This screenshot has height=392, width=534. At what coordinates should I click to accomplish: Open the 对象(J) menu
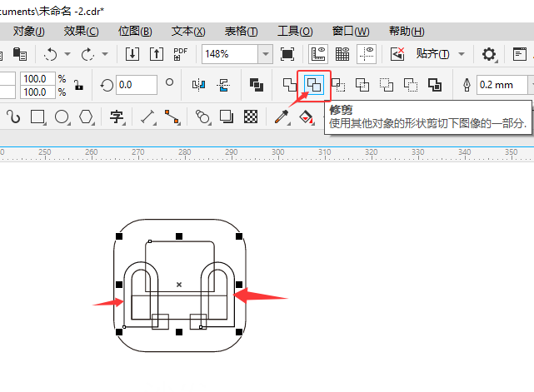pos(29,32)
